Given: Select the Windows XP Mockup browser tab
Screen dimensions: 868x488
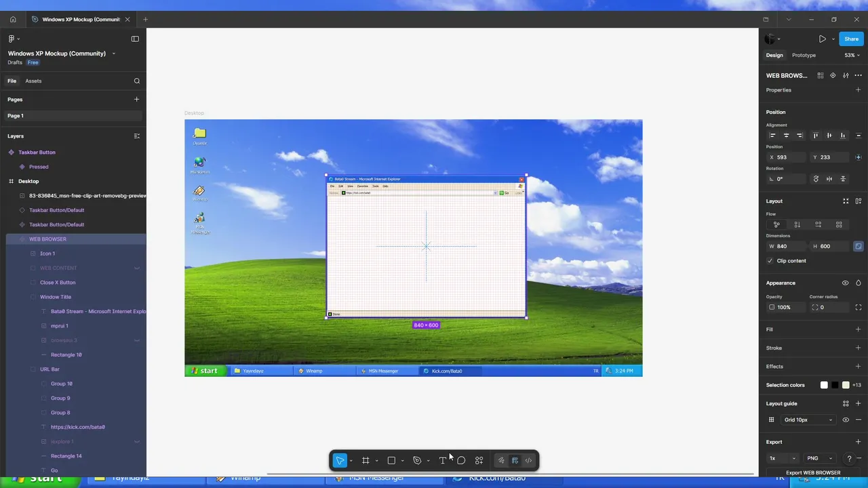Looking at the screenshot, I should (x=81, y=20).
